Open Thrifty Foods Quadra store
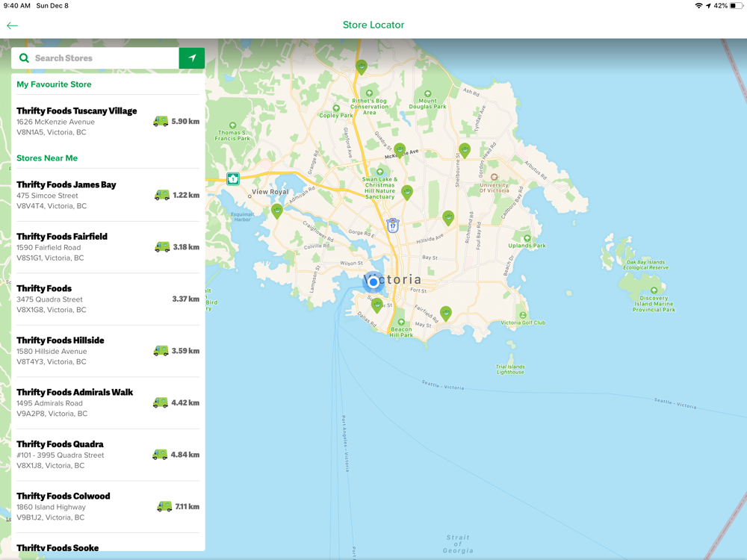 (x=108, y=454)
